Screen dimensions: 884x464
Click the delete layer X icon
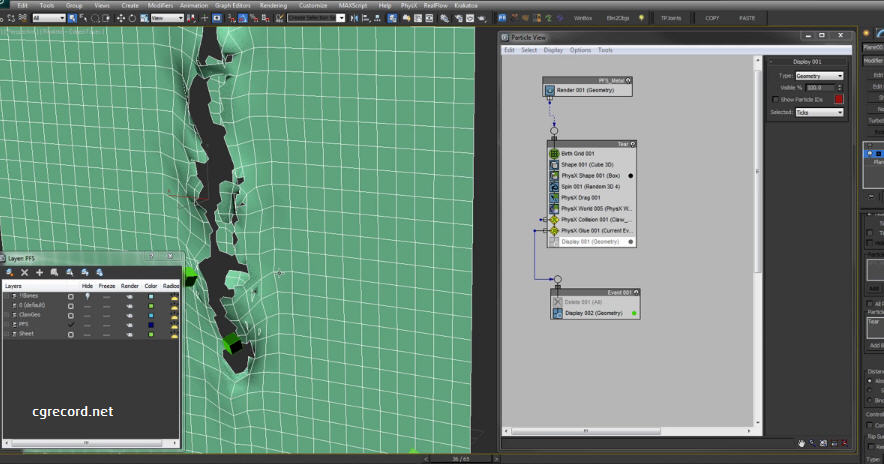25,272
